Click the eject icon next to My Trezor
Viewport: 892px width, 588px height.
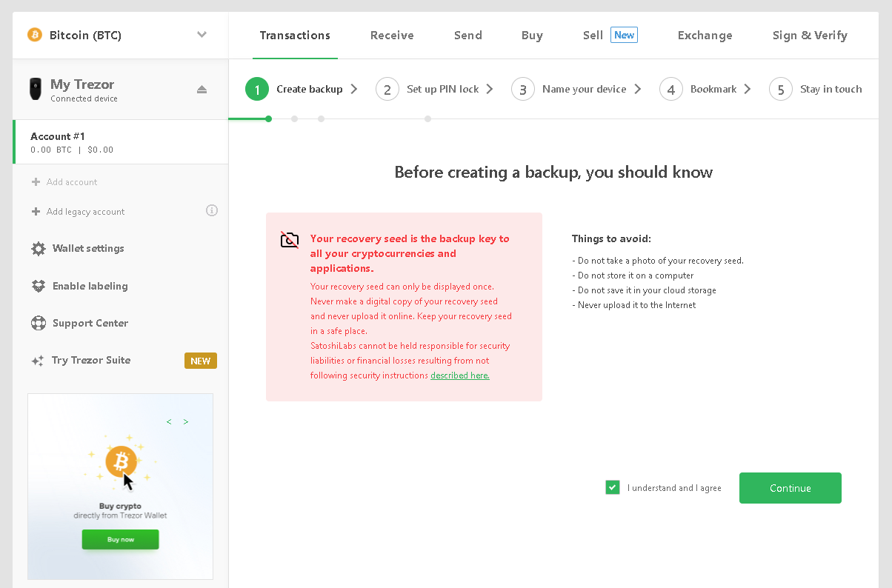(202, 89)
